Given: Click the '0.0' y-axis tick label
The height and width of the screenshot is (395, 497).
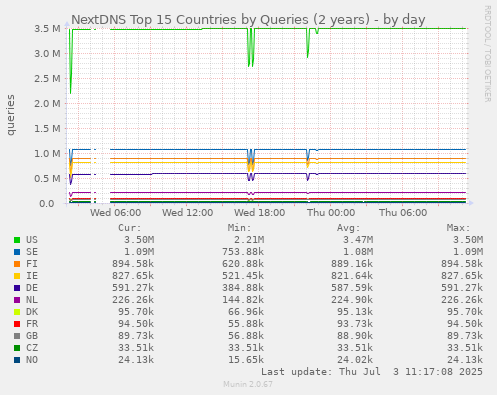Looking at the screenshot, I should [x=47, y=203].
